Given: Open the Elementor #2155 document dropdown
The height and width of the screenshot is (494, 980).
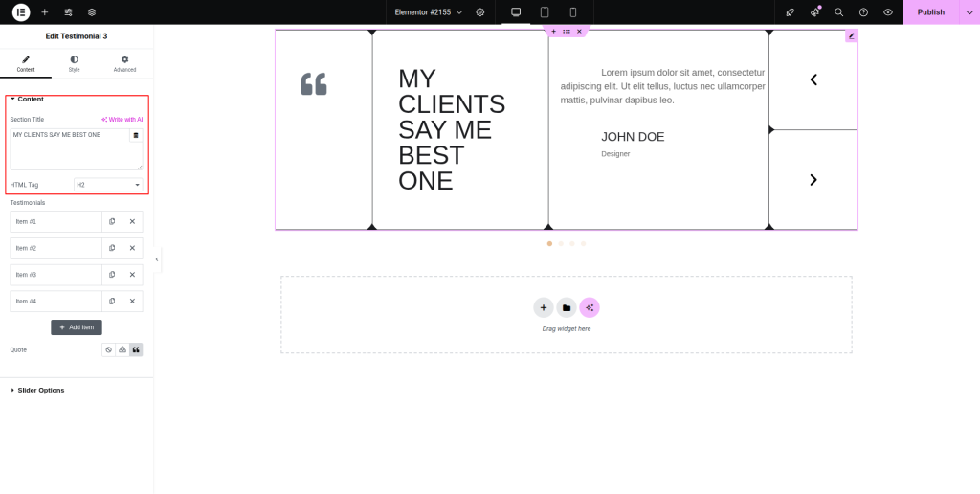Looking at the screenshot, I should pyautogui.click(x=429, y=11).
